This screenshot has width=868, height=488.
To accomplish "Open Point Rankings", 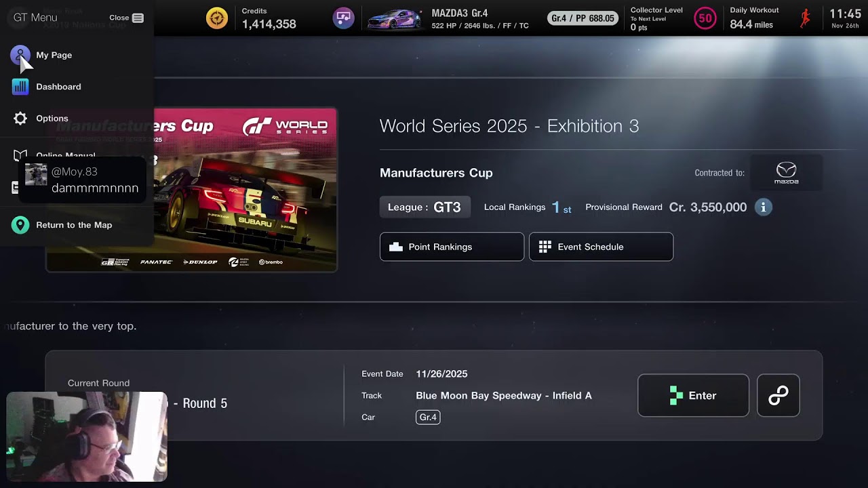I will point(452,247).
